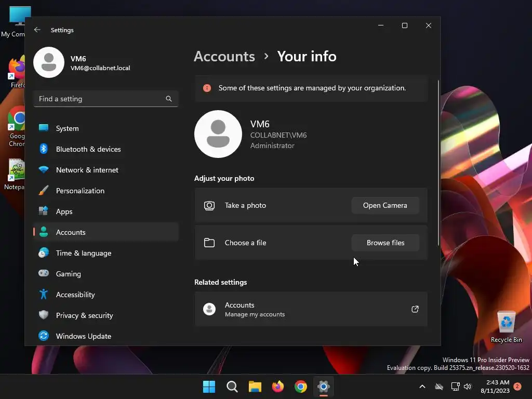Viewport: 532px width, 399px height.
Task: Open Gaming settings category
Action: pos(106,273)
